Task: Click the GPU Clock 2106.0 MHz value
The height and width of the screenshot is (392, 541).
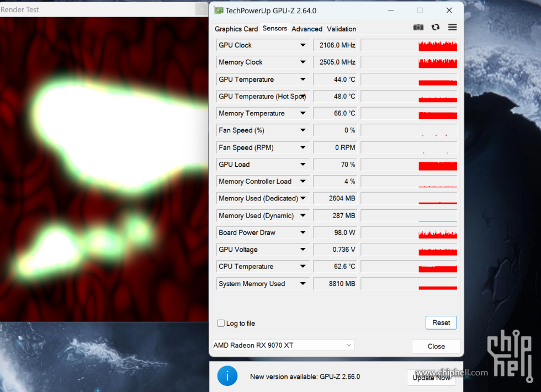Action: 336,45
